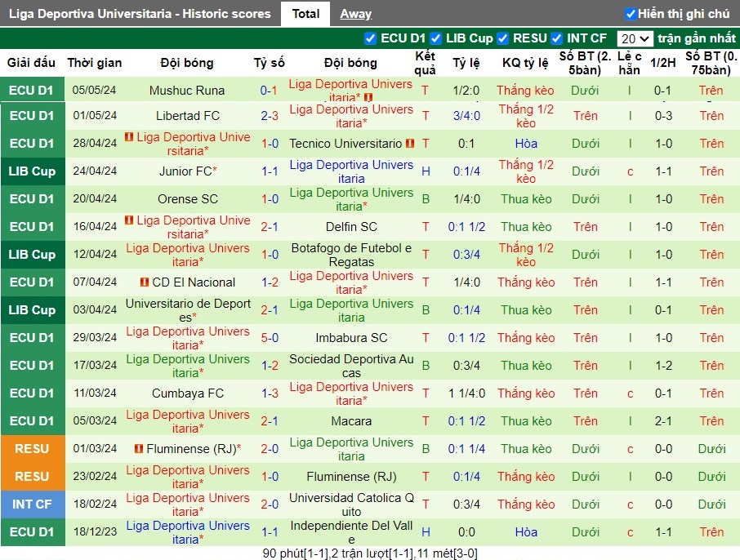Open Macara team link
The width and height of the screenshot is (740, 560).
351,421
